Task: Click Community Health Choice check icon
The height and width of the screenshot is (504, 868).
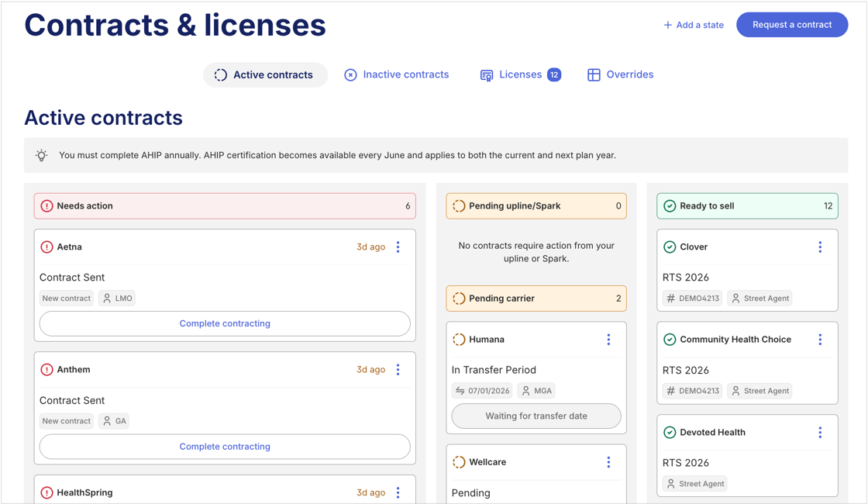Action: (670, 340)
